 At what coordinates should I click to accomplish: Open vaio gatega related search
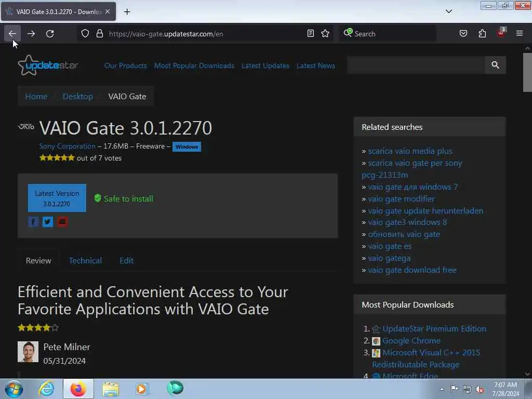pos(389,258)
